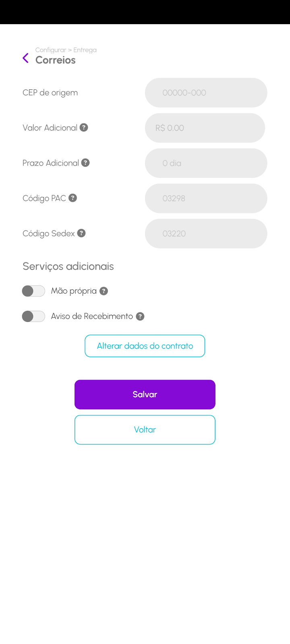290x644 pixels.
Task: Tap the Prazo Adicional days field
Action: tap(206, 163)
